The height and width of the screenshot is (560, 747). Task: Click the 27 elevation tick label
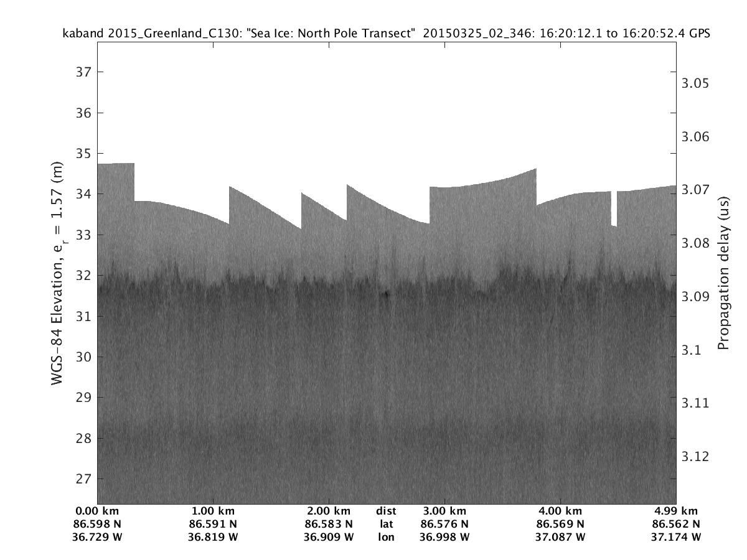83,479
